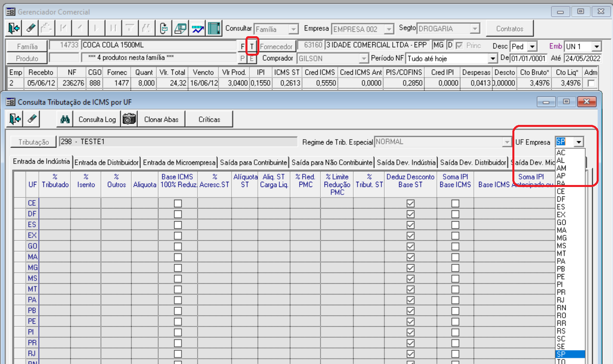
Task: Click the Clonar Abas button
Action: coord(161,119)
